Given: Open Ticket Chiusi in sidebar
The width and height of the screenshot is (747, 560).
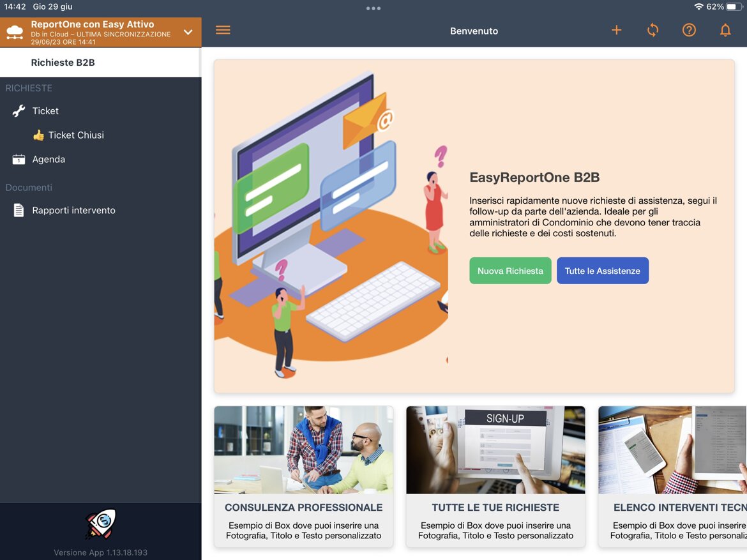Looking at the screenshot, I should [75, 135].
